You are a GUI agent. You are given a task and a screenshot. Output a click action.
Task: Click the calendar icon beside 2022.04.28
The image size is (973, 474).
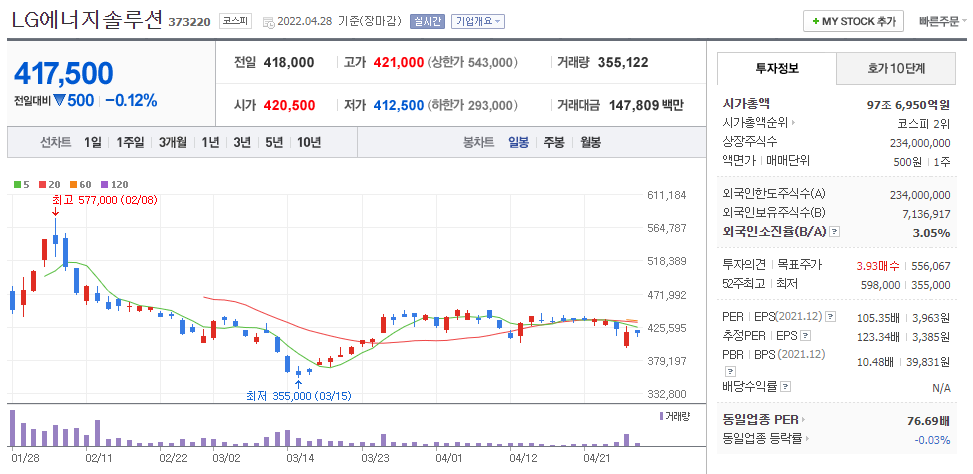coord(269,22)
